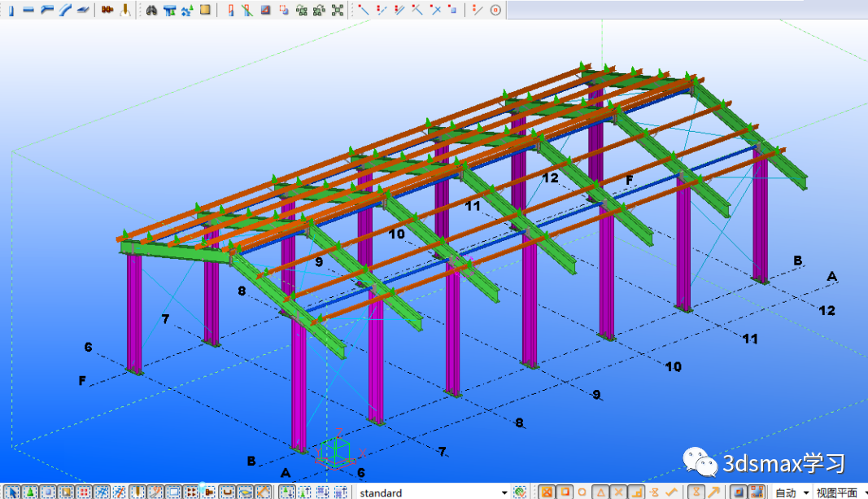Toggle the hourglass snap to lines switch
Image resolution: width=868 pixels, height=499 pixels.
(696, 492)
